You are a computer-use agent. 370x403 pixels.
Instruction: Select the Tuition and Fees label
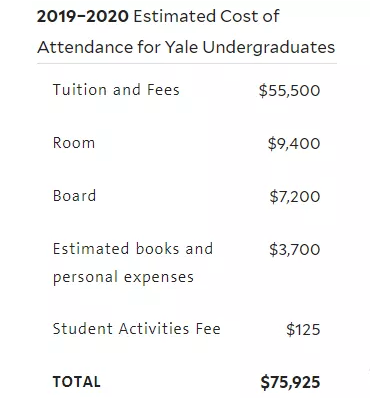[x=116, y=90]
